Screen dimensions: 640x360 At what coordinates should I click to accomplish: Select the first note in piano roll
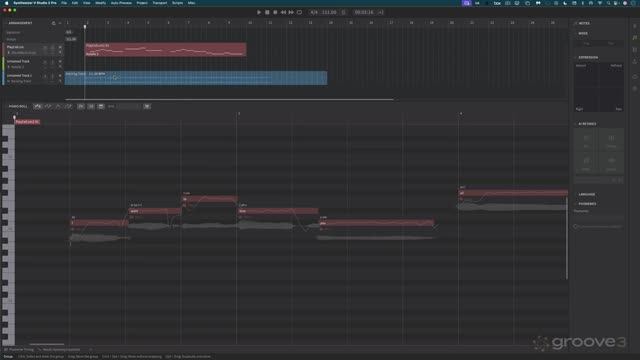(x=99, y=223)
